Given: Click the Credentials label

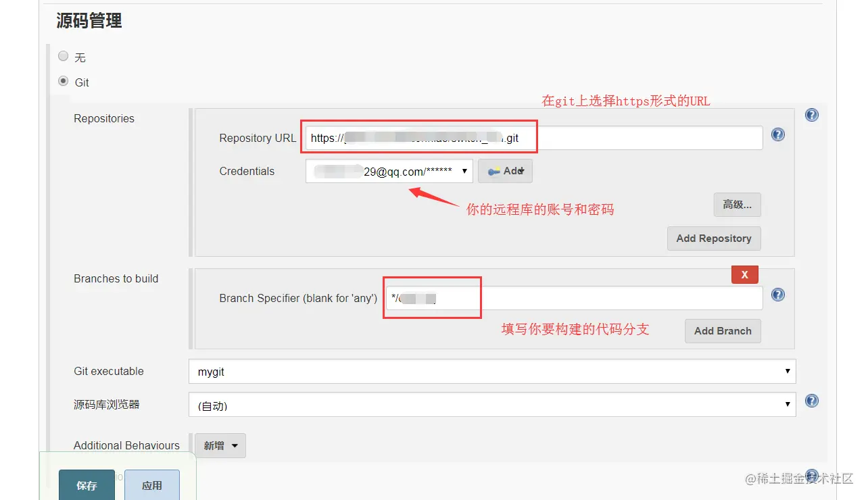Looking at the screenshot, I should [247, 171].
